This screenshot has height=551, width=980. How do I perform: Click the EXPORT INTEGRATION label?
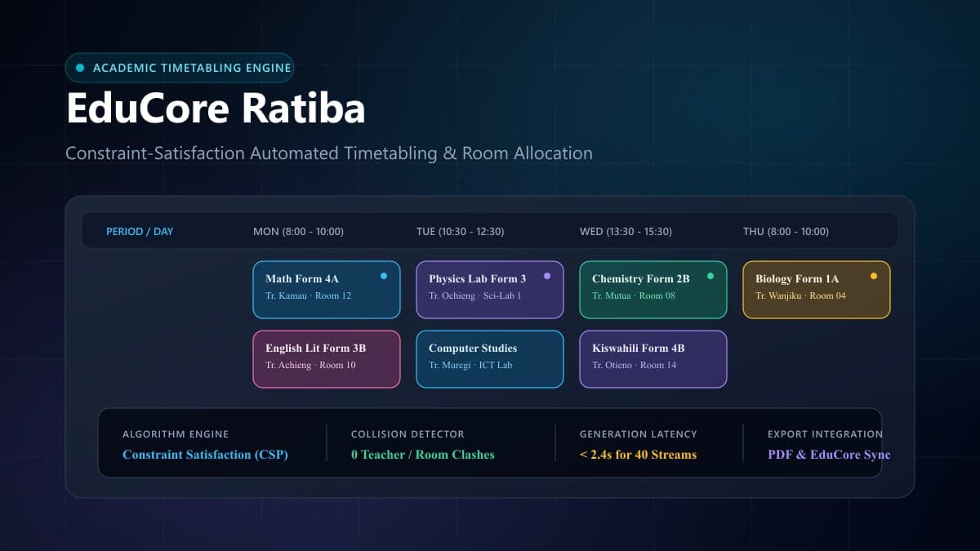(x=825, y=434)
